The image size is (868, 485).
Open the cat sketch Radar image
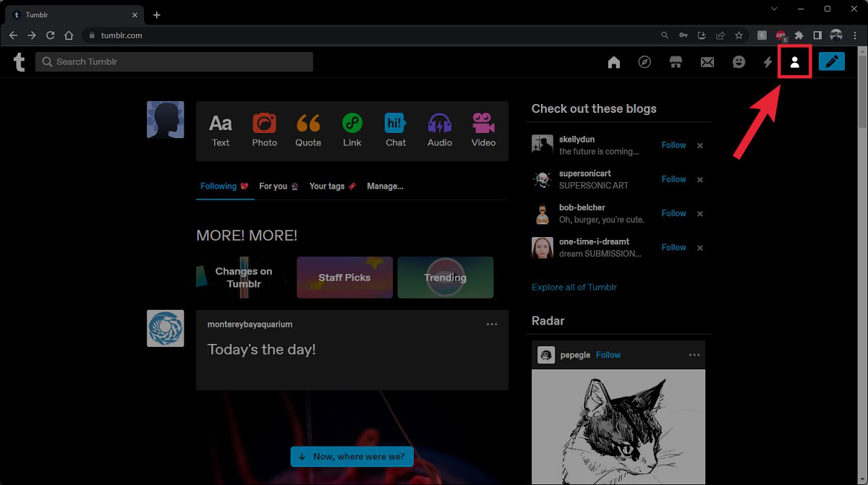click(618, 427)
